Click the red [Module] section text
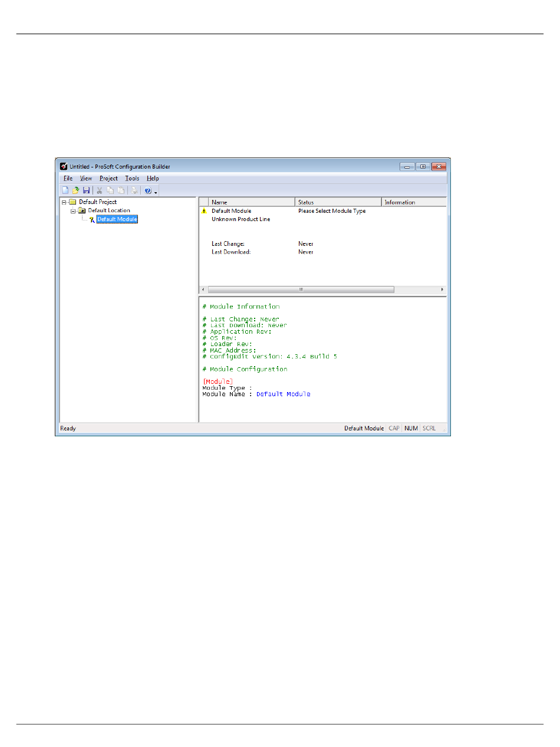Viewport: 560px width, 747px height. pyautogui.click(x=218, y=382)
